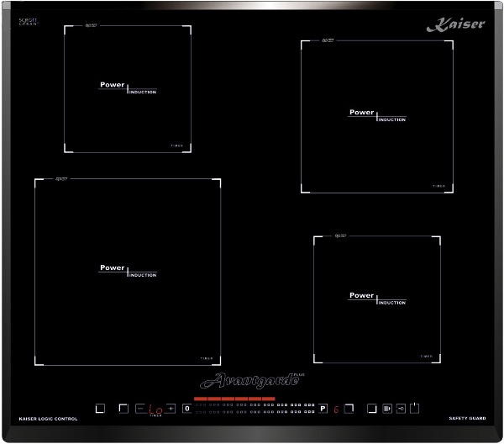Click the Avantgarde Plus logo
The image size is (504, 444).
[252, 381]
